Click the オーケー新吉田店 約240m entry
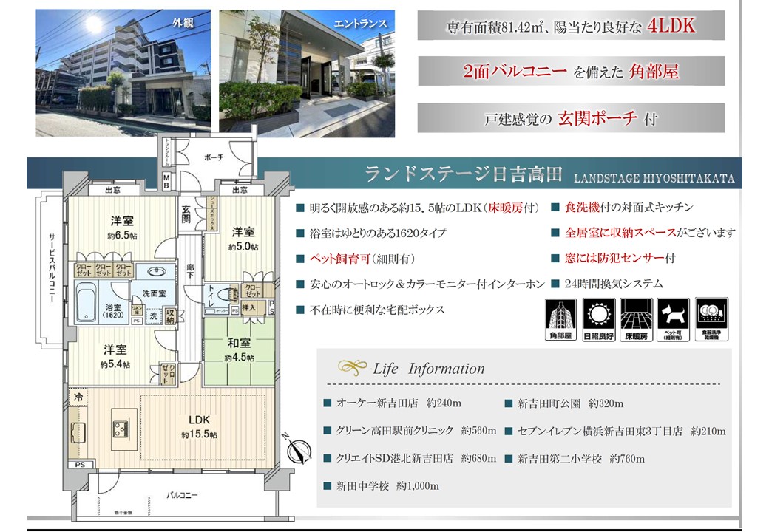Image resolution: width=769 pixels, height=532 pixels. 399,403
